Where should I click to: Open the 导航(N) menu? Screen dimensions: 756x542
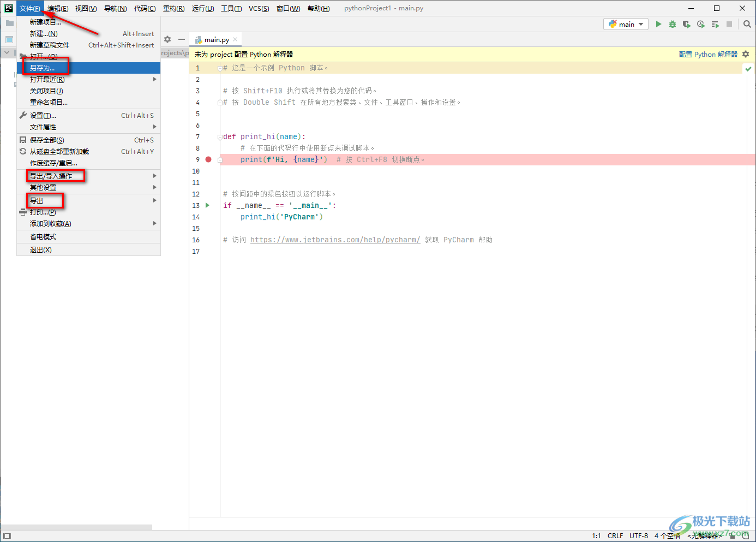coord(115,8)
